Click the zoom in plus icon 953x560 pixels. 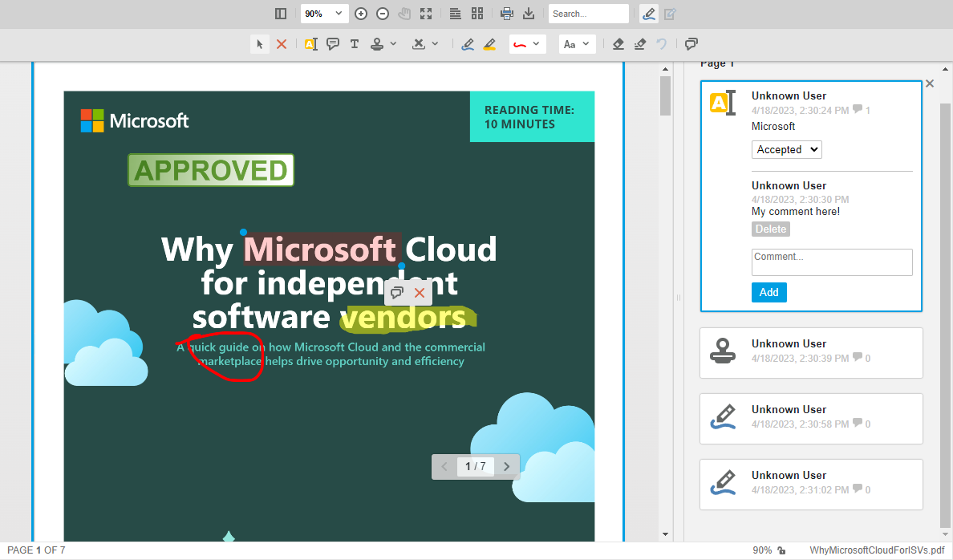tap(360, 14)
